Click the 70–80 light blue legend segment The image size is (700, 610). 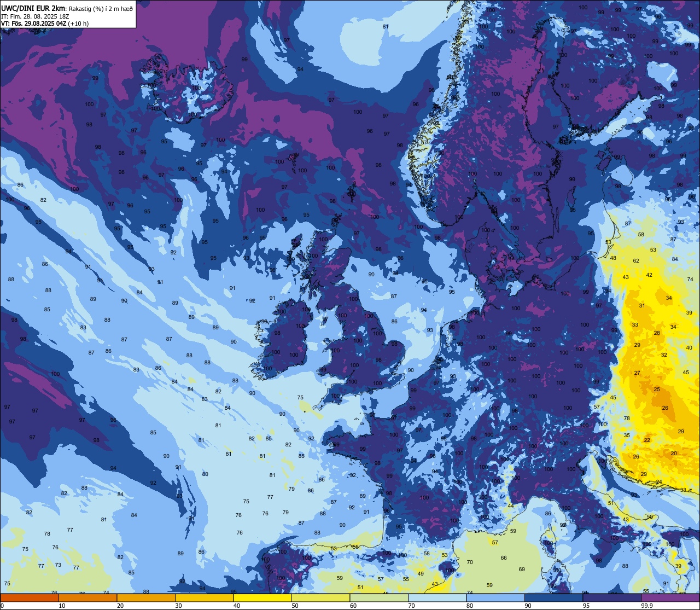tap(437, 598)
